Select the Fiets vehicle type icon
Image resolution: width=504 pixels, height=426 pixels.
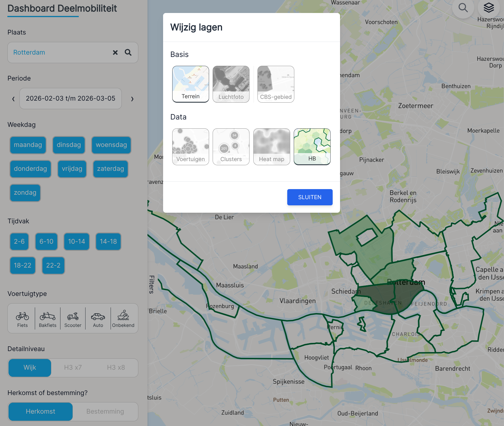(x=22, y=319)
